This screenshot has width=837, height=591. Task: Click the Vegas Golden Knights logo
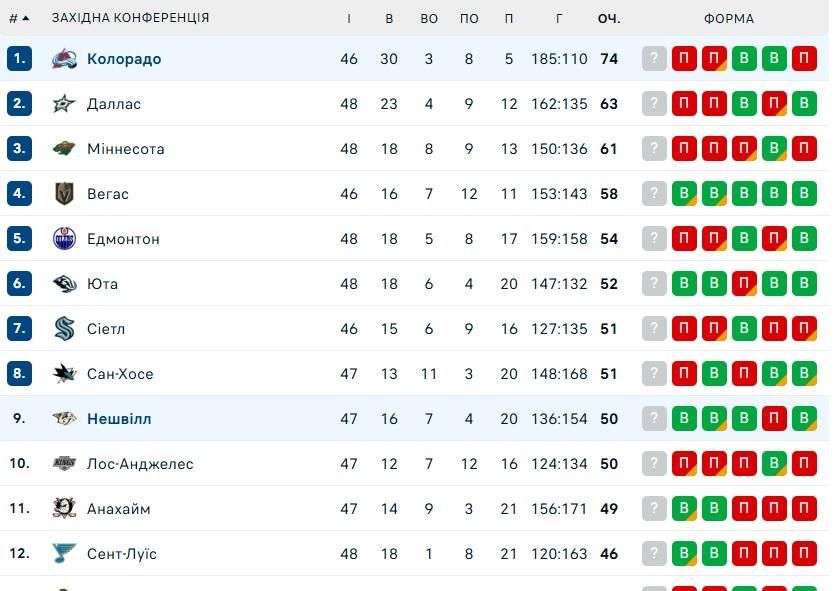coord(64,194)
